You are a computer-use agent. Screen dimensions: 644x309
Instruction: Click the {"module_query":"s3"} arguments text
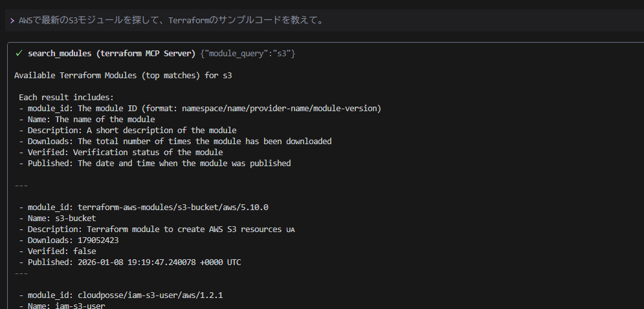(x=248, y=54)
